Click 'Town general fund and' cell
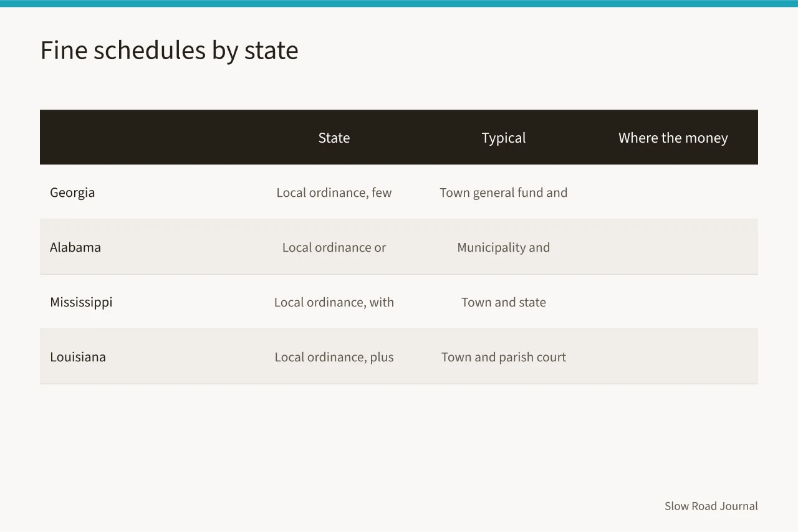The height and width of the screenshot is (532, 798). pyautogui.click(x=504, y=192)
